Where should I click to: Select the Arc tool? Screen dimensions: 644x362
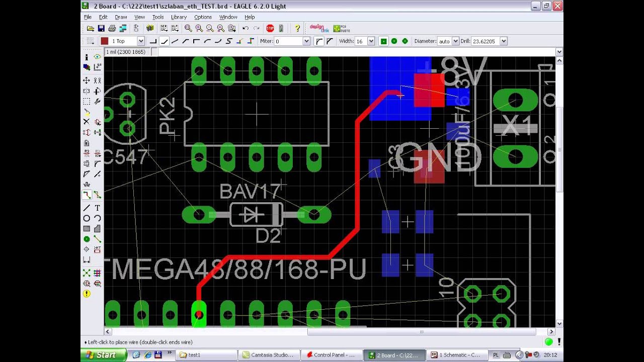(x=97, y=218)
